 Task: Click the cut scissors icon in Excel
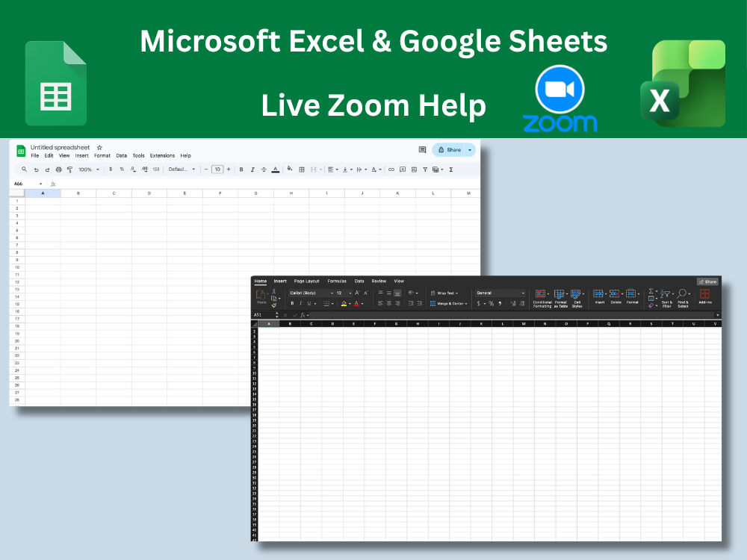pos(273,291)
